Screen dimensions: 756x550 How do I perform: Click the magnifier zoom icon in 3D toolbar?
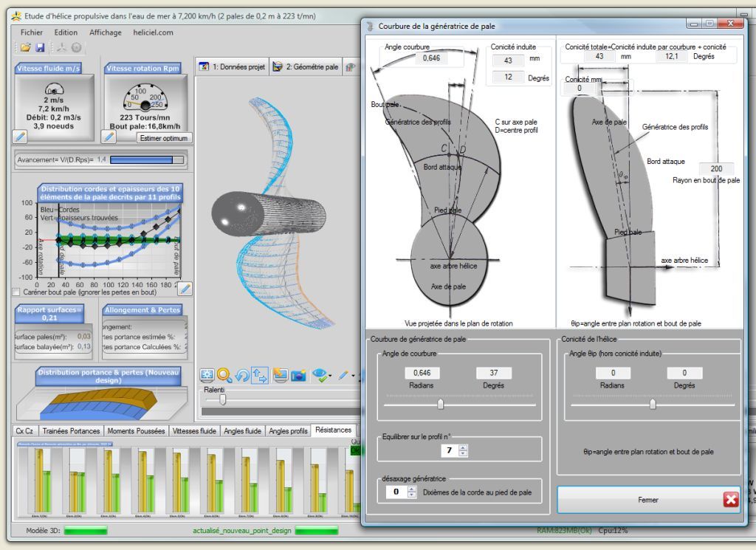pos(224,376)
